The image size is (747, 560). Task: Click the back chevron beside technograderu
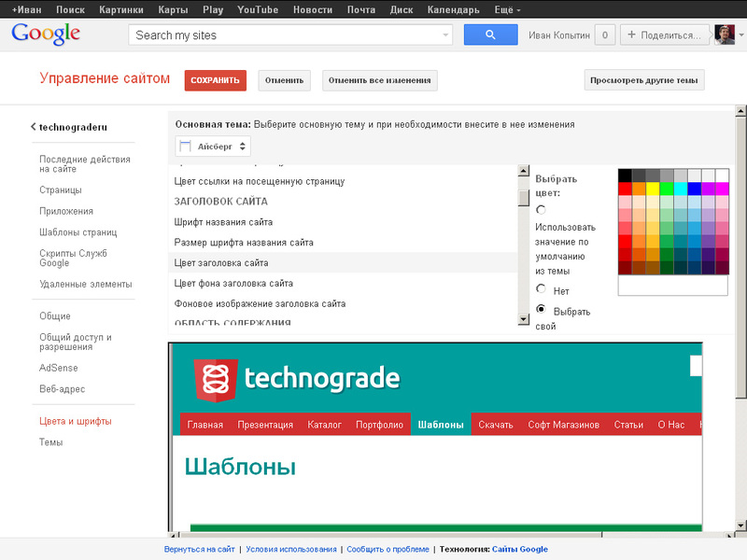[x=34, y=127]
